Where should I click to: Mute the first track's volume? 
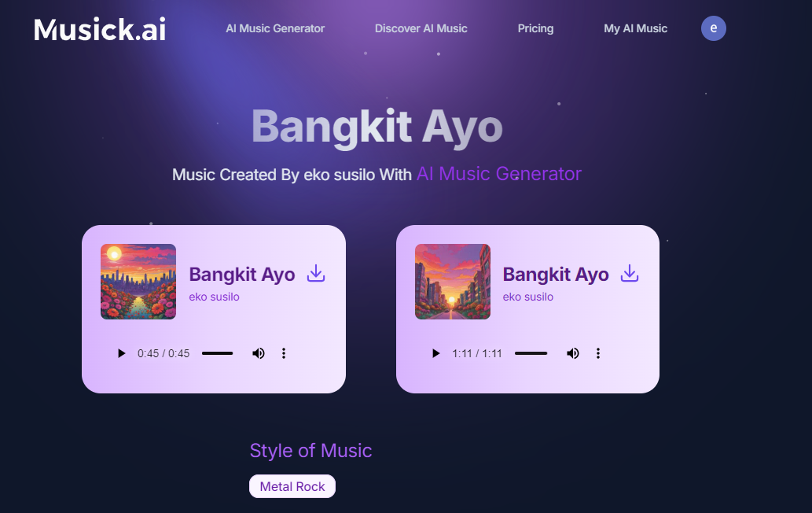pos(259,353)
